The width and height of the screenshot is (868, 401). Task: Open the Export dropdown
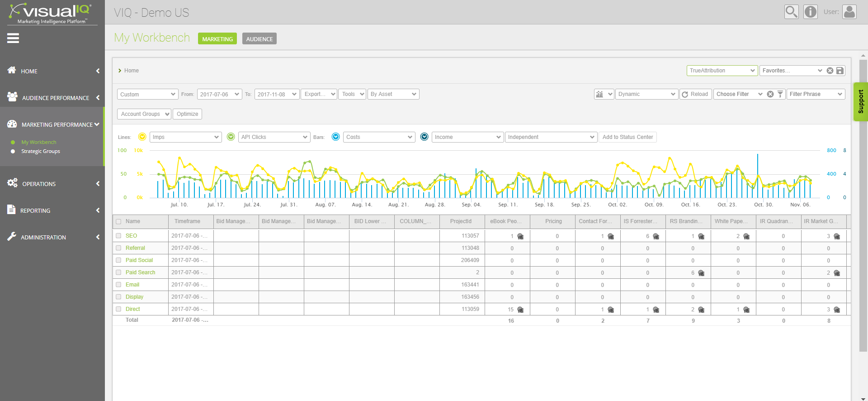point(319,94)
